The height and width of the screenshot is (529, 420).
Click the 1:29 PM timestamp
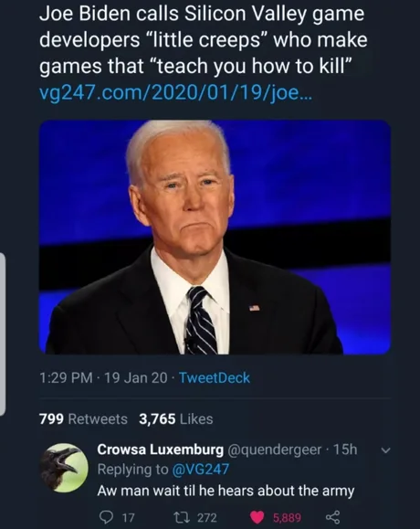pos(66,377)
